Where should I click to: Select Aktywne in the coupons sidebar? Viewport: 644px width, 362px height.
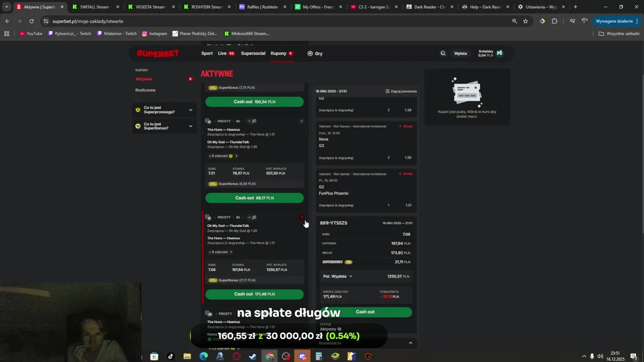(143, 79)
